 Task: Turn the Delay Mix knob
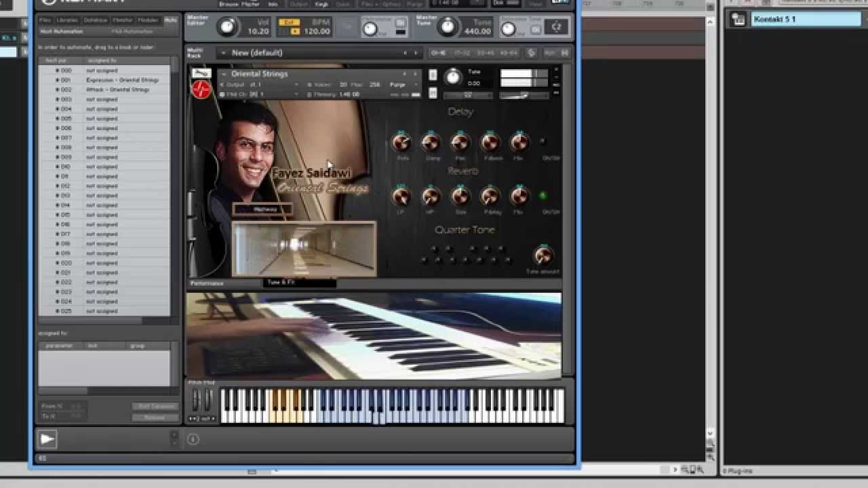[x=519, y=142]
